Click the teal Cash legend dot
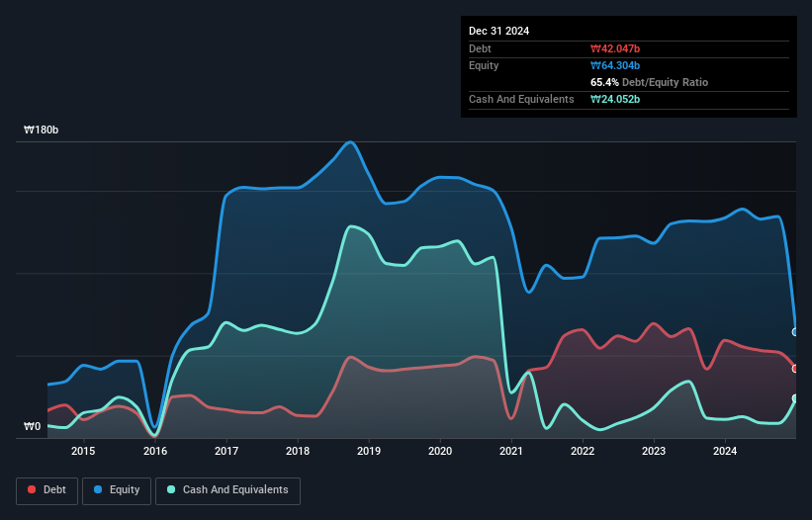812x520 pixels. (x=171, y=489)
